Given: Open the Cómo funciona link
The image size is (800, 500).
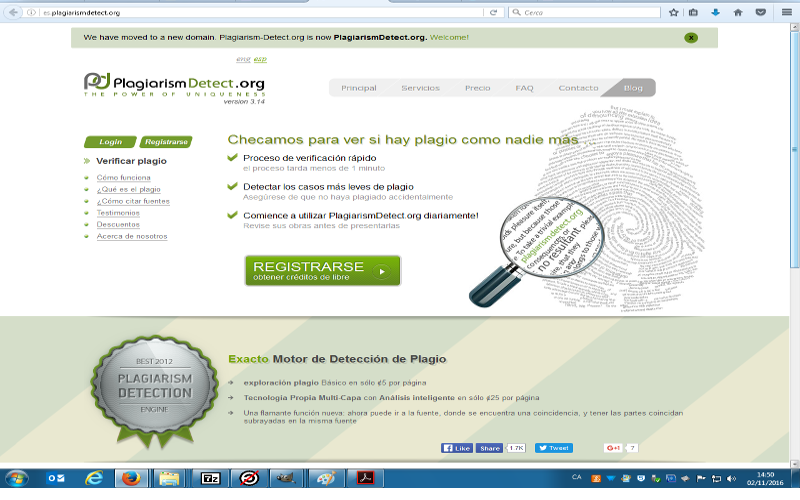Looking at the screenshot, I should tap(123, 177).
